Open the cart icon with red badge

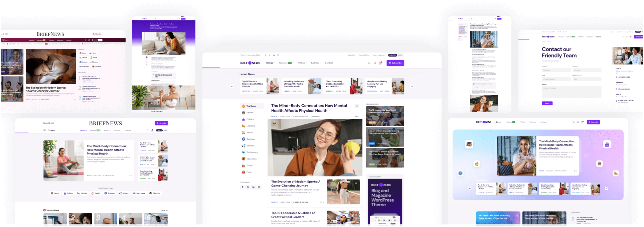point(380,63)
